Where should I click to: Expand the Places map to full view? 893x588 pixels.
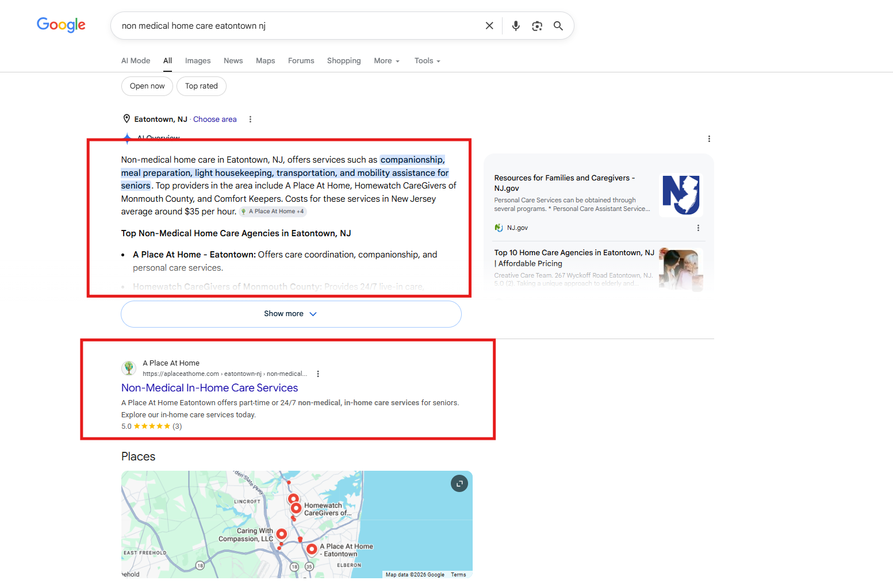coord(459,483)
